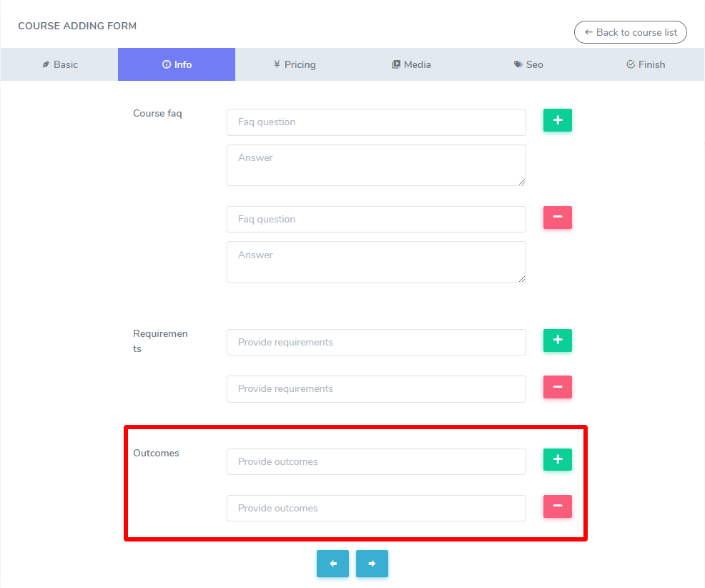The width and height of the screenshot is (705, 588).
Task: Remove the second outcome with the minus button
Action: point(557,506)
